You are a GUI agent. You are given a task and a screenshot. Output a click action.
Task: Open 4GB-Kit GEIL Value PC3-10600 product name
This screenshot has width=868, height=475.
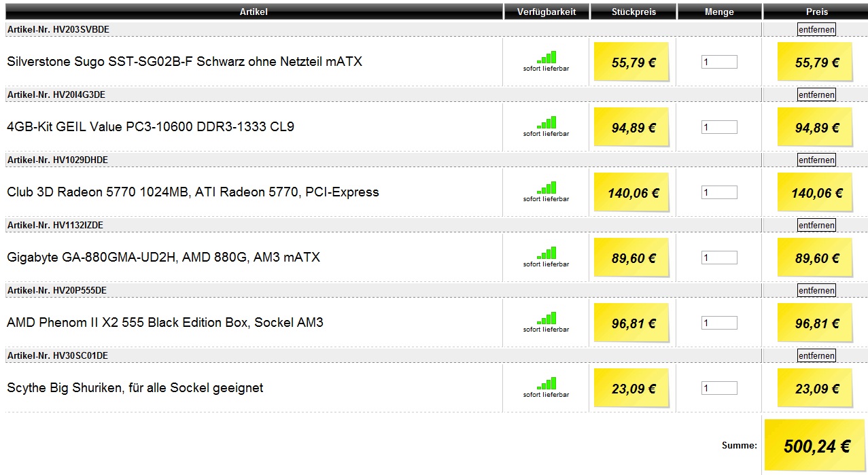[150, 127]
